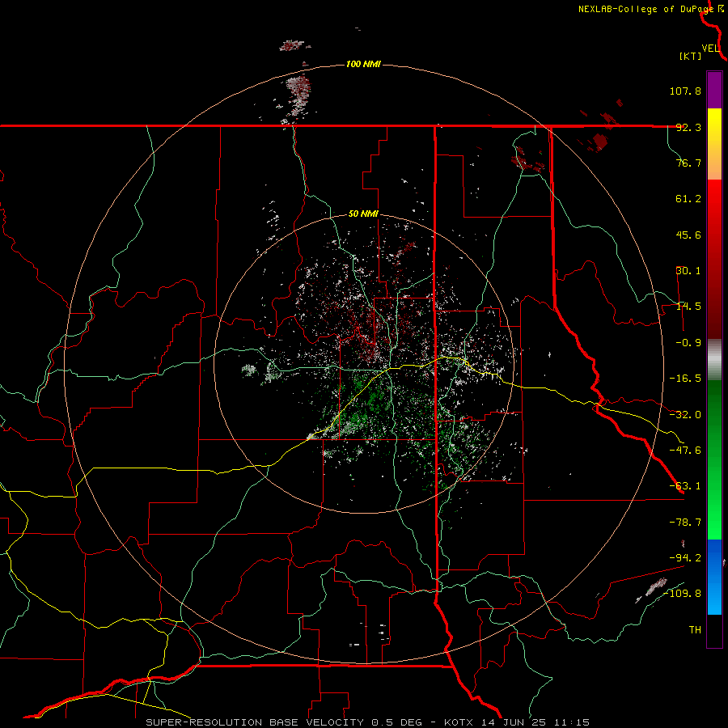The width and height of the screenshot is (728, 728).
Task: Click the VEL legend heading
Action: pyautogui.click(x=710, y=49)
